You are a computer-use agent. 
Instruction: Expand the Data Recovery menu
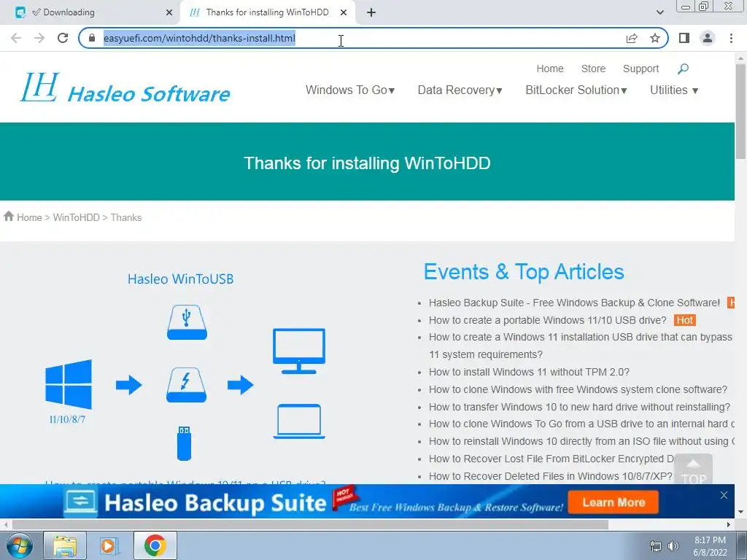click(x=460, y=90)
